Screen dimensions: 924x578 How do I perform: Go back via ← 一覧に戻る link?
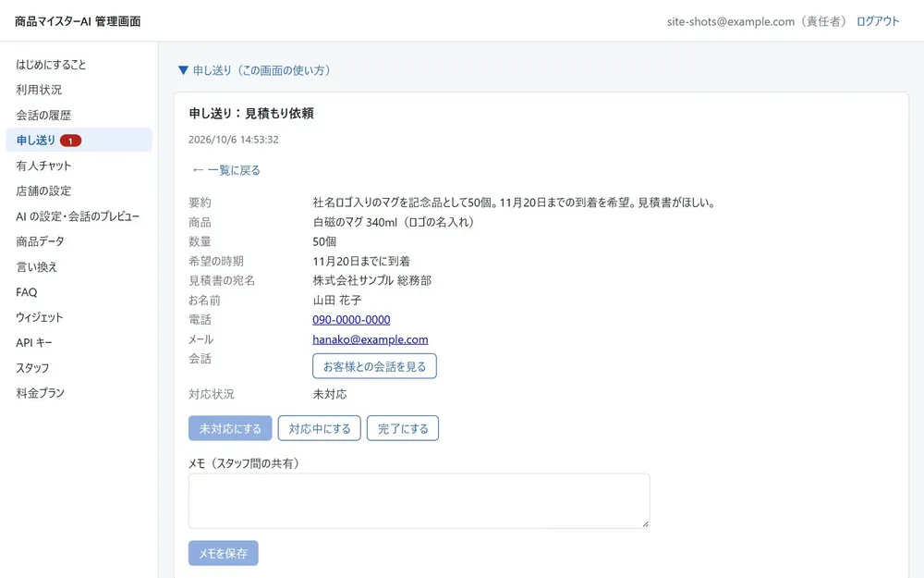(x=226, y=170)
